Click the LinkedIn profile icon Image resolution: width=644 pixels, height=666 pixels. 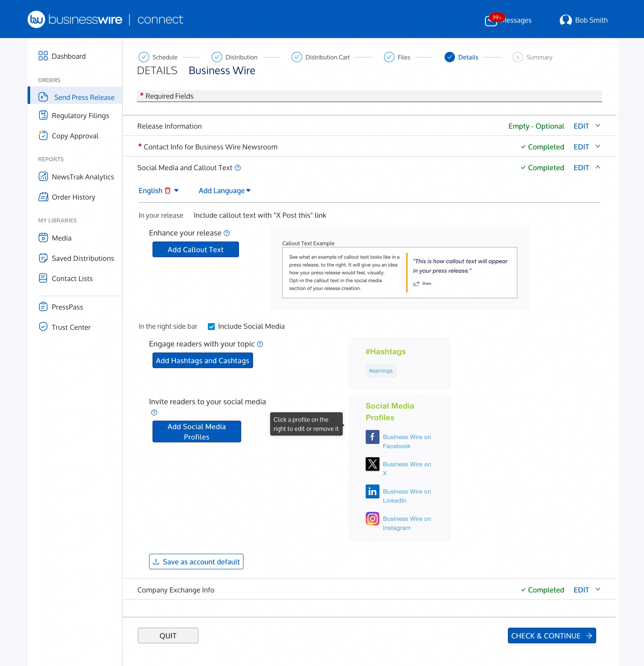point(372,491)
